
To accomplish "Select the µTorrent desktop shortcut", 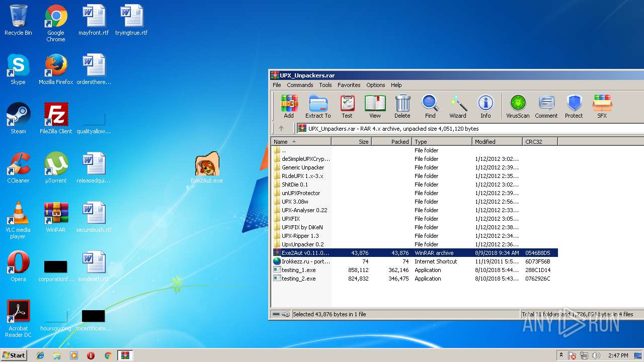I will click(56, 168).
